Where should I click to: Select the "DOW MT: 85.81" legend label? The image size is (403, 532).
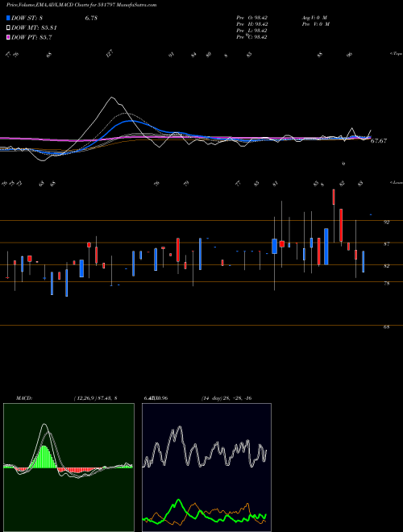[x=34, y=28]
